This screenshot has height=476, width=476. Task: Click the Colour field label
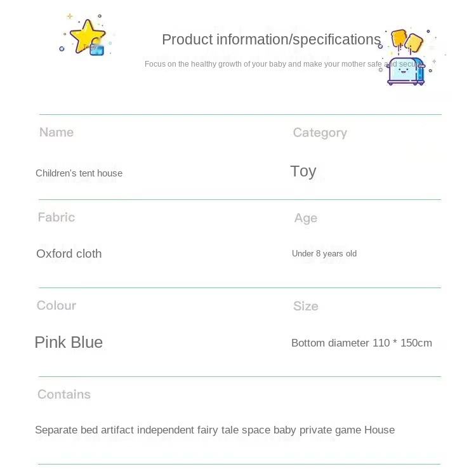tap(56, 305)
